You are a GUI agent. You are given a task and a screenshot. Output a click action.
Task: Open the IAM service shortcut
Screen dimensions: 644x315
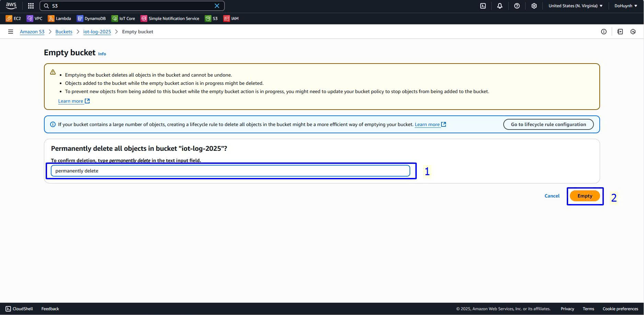tap(231, 19)
